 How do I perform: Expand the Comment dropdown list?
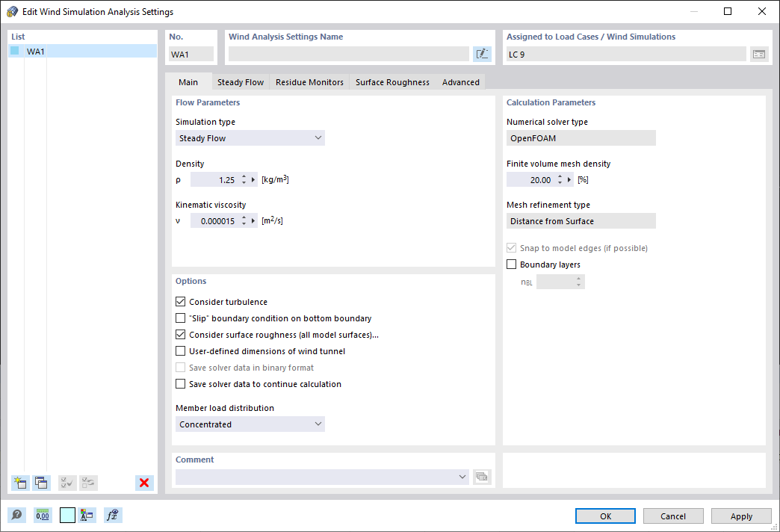pyautogui.click(x=461, y=476)
